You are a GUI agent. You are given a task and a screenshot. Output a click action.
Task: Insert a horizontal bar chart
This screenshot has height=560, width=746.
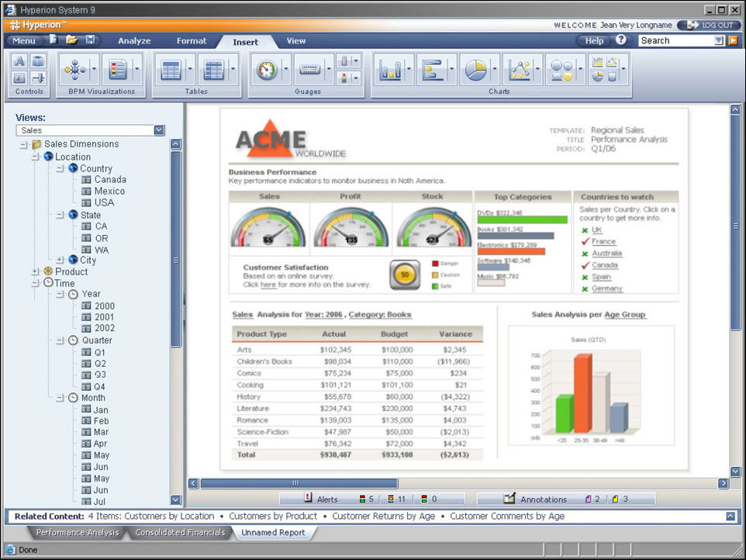[433, 70]
